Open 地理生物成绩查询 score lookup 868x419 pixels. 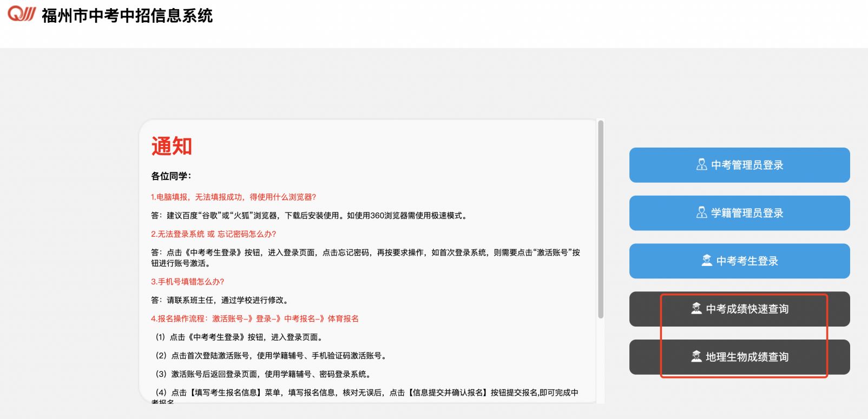tap(747, 357)
